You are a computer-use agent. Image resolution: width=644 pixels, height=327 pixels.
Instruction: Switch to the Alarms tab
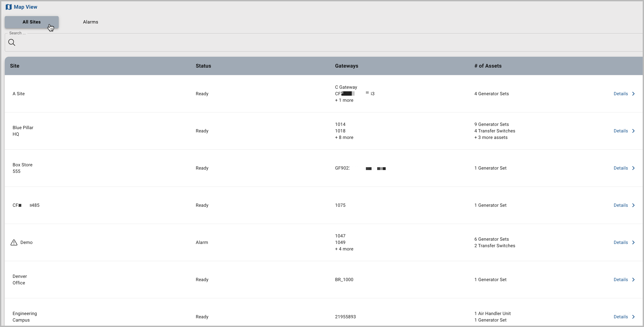point(90,22)
